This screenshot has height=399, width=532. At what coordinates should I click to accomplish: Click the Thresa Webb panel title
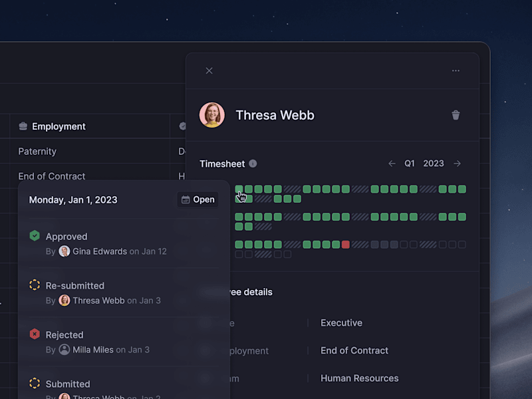tap(275, 115)
